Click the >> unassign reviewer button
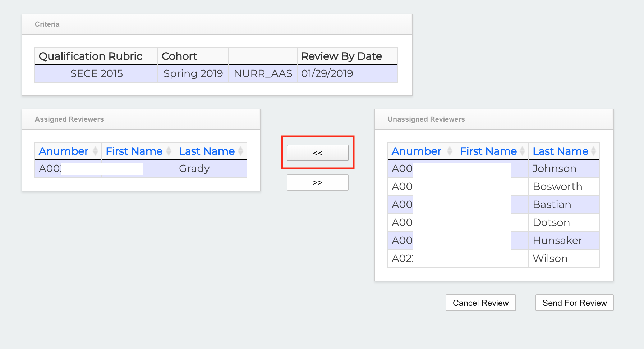The height and width of the screenshot is (349, 644). (317, 182)
